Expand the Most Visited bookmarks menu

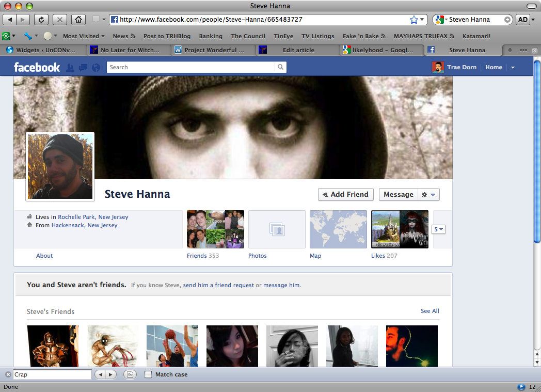click(x=84, y=36)
